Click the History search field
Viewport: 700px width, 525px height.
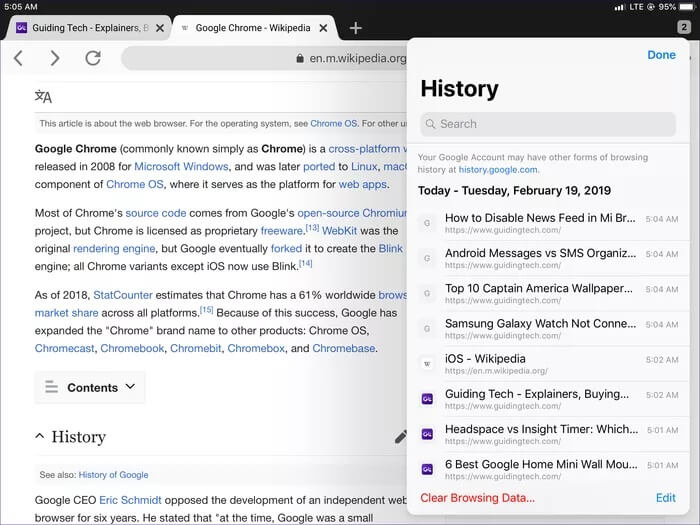(548, 124)
